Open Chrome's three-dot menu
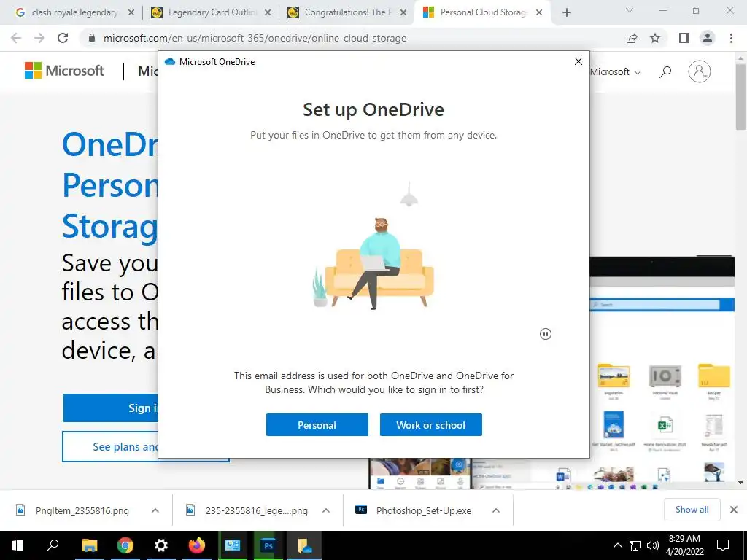747x560 pixels. click(731, 38)
